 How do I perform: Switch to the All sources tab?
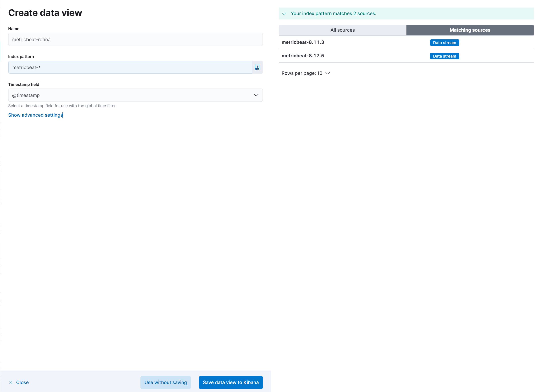pyautogui.click(x=342, y=30)
